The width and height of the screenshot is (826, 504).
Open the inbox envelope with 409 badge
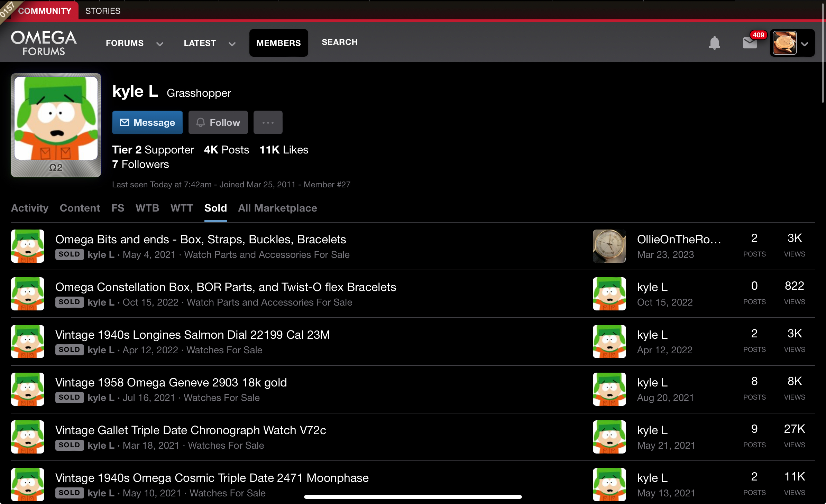point(750,43)
